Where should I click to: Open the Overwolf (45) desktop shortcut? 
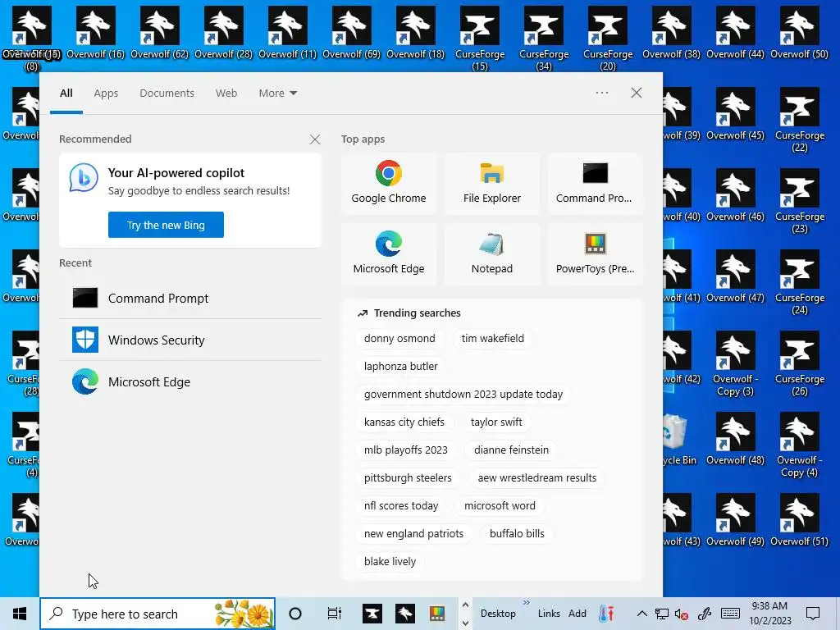pos(735,114)
